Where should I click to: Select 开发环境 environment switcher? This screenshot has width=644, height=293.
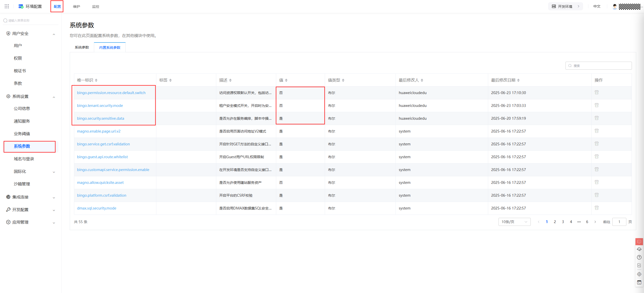coord(565,7)
